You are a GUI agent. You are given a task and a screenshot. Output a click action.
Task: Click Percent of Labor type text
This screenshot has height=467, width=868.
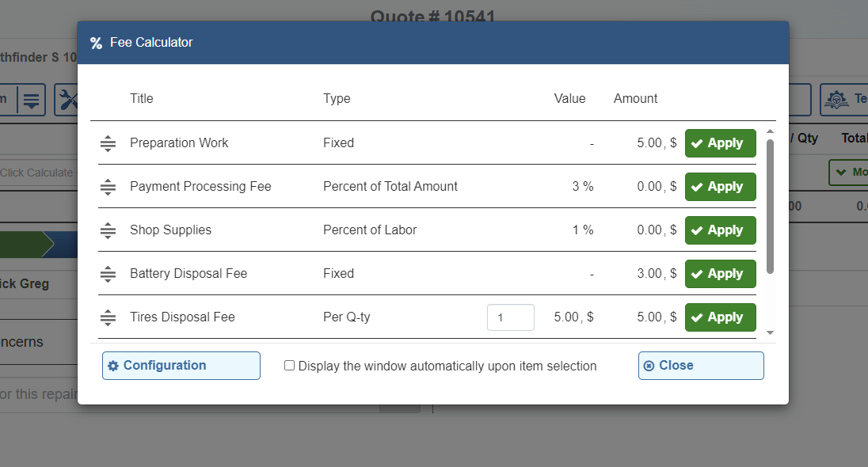[370, 230]
